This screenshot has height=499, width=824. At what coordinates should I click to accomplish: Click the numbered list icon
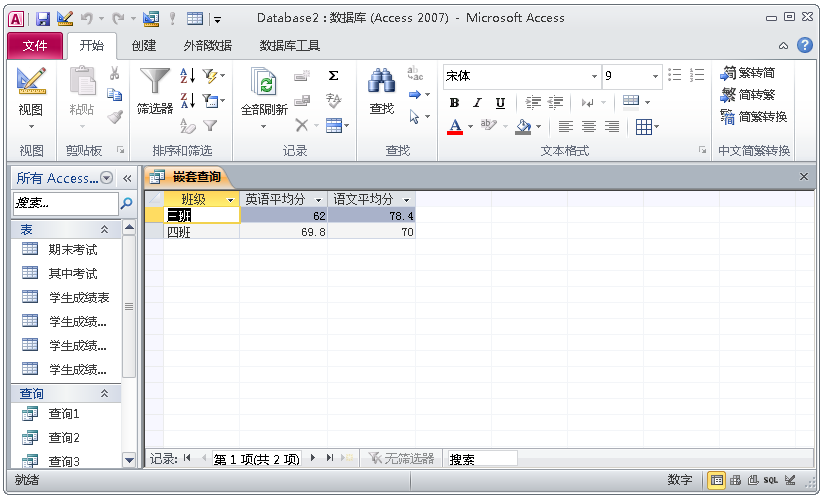(x=697, y=75)
